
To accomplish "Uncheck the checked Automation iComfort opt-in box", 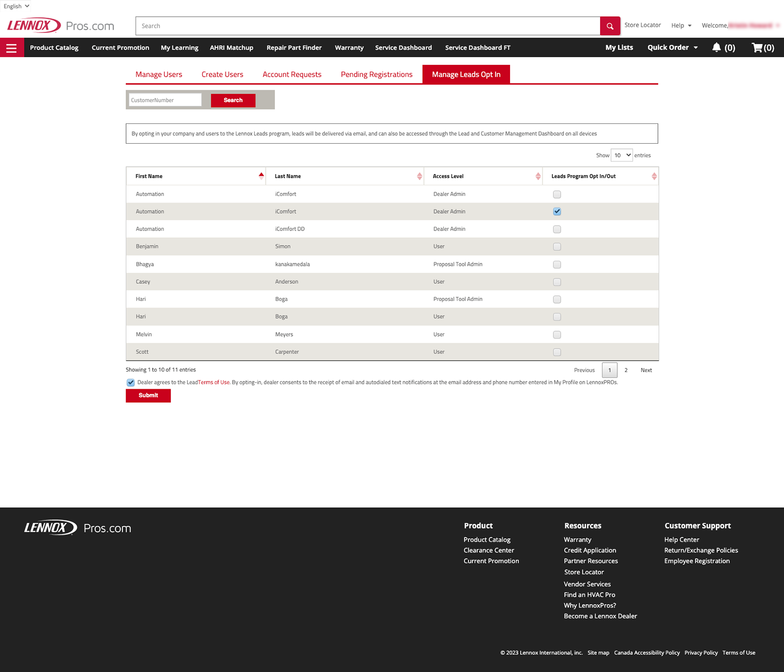I will (x=557, y=212).
